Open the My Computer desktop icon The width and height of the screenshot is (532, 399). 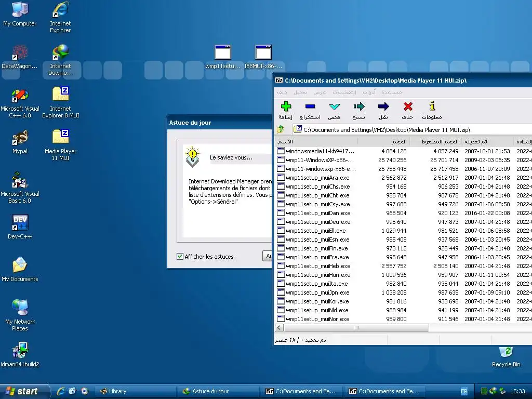(x=20, y=14)
